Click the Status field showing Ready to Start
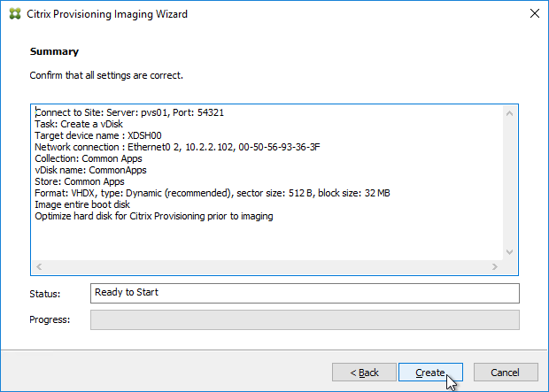Viewport: 549px width, 392px height. point(305,293)
